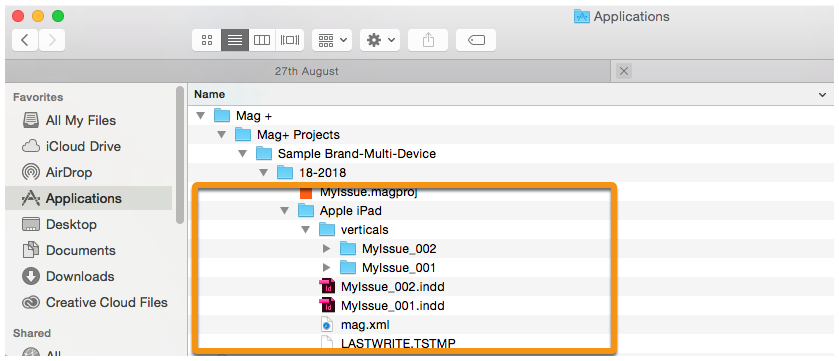
Task: Select MyIssue_001.indd InDesign file icon
Action: [x=327, y=306]
